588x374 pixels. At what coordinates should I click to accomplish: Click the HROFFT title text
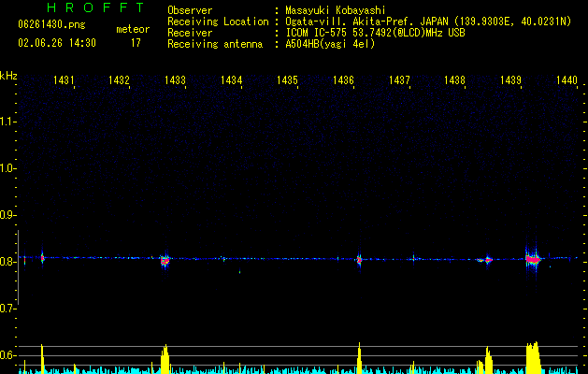95,7
